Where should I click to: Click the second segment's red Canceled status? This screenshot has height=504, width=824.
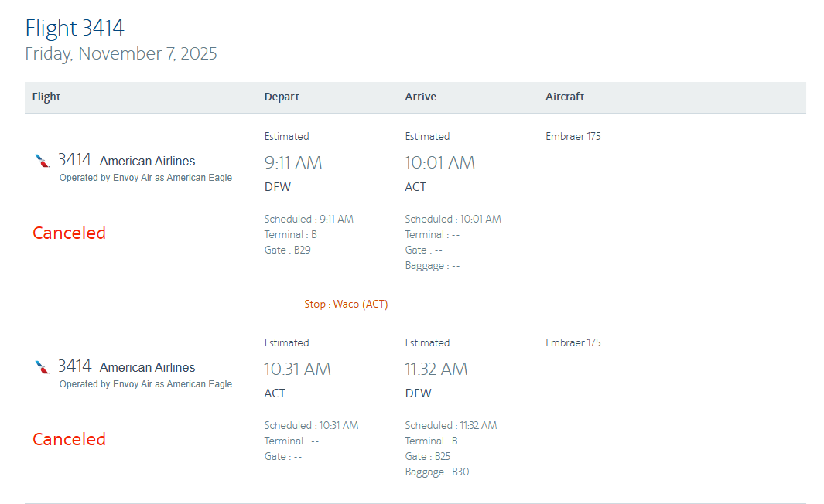pos(69,439)
